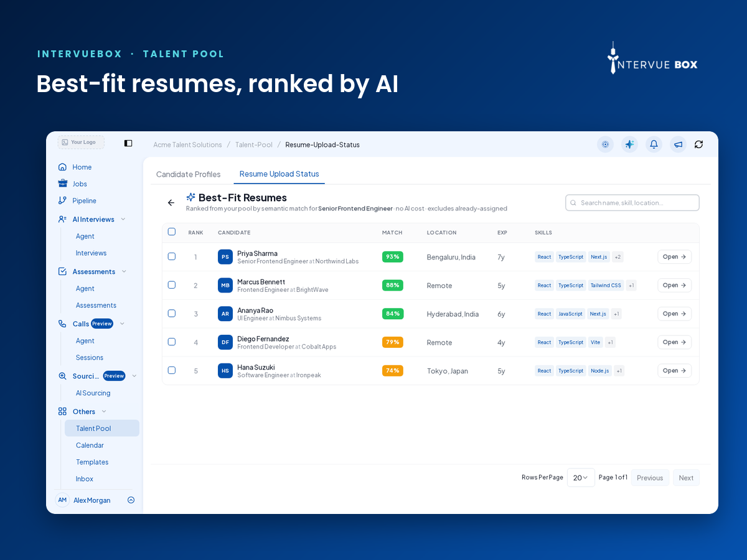Open AI Sourcing sub-item
Viewport: 747px width, 560px height.
pyautogui.click(x=93, y=393)
